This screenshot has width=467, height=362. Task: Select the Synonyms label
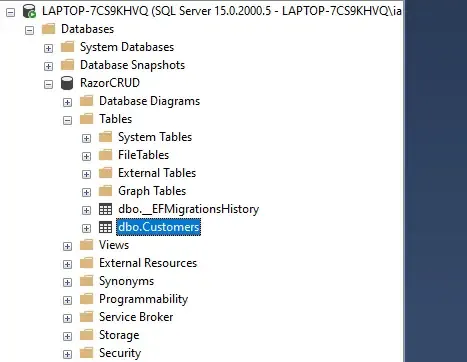(127, 281)
